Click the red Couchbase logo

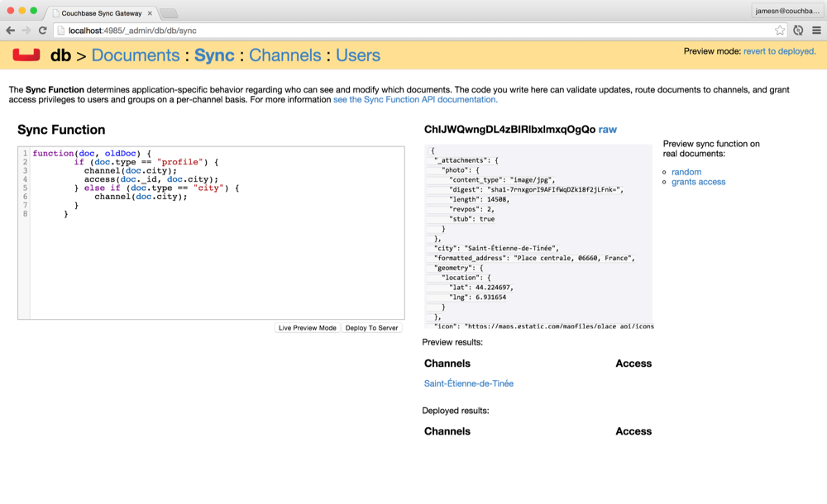26,55
